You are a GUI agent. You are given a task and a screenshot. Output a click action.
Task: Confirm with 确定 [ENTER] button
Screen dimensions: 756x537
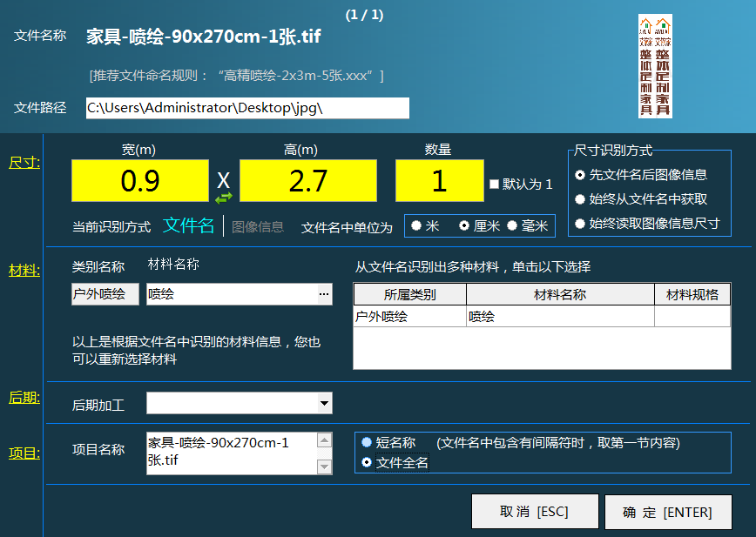tap(667, 512)
